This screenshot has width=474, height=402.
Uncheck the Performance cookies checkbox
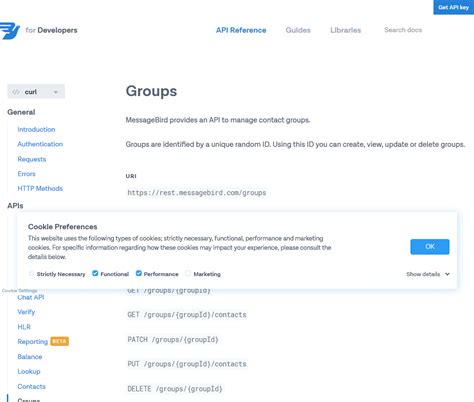pyautogui.click(x=139, y=273)
